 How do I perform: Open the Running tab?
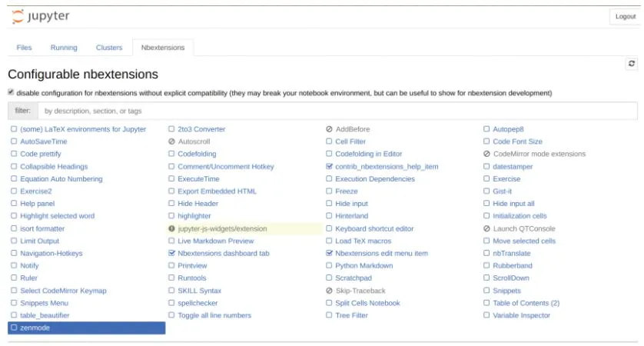click(64, 48)
